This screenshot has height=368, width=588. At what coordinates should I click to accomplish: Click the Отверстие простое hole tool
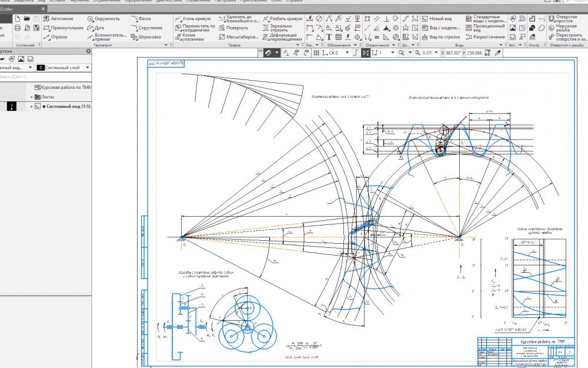click(565, 19)
